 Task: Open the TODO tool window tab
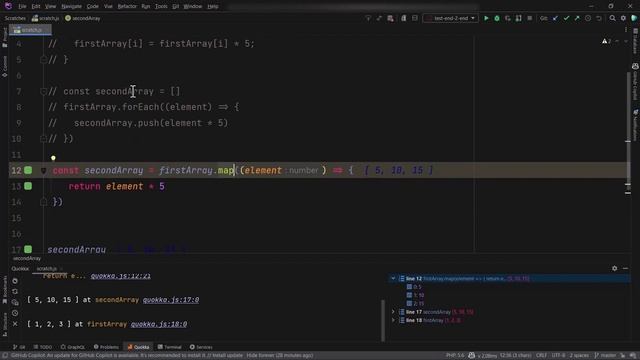[42, 347]
